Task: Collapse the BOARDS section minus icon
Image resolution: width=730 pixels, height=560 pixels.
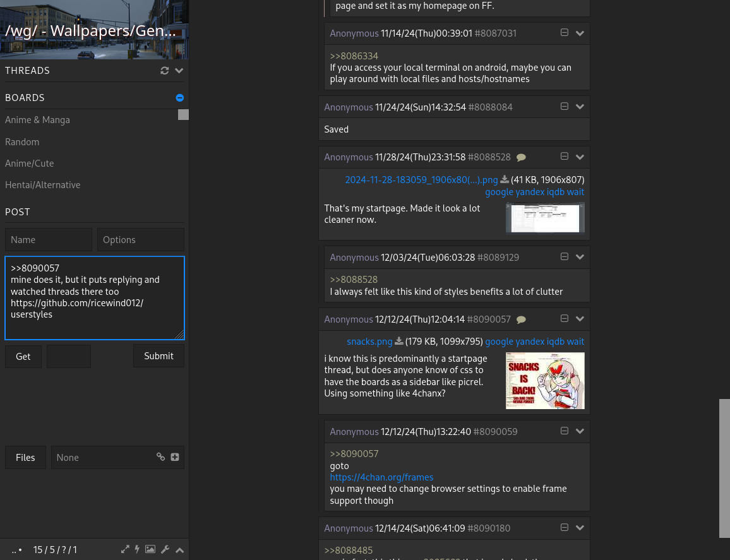Action: tap(180, 98)
